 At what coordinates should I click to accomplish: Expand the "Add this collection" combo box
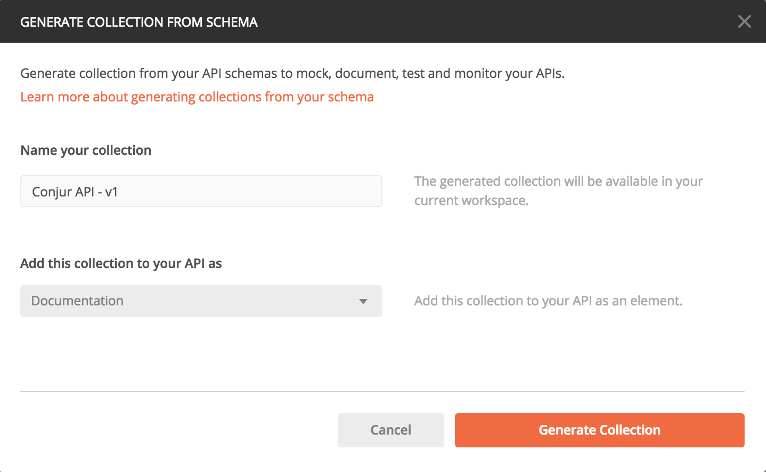point(200,301)
